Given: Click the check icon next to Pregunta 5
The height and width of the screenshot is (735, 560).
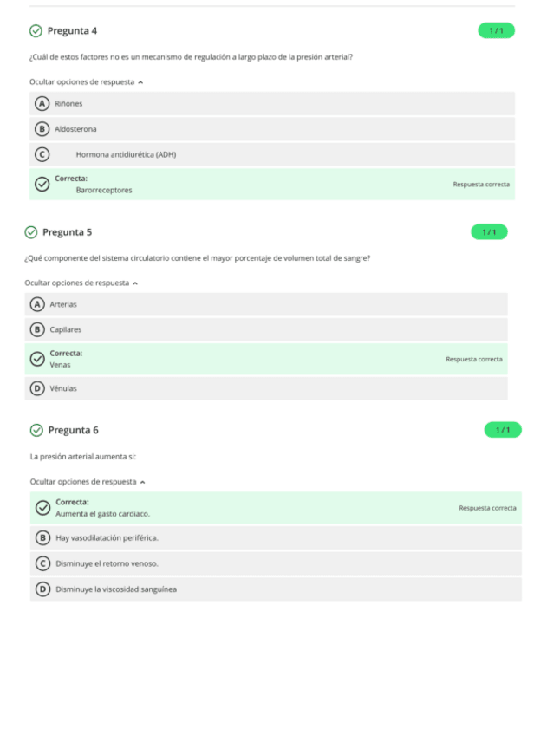Looking at the screenshot, I should click(x=31, y=232).
